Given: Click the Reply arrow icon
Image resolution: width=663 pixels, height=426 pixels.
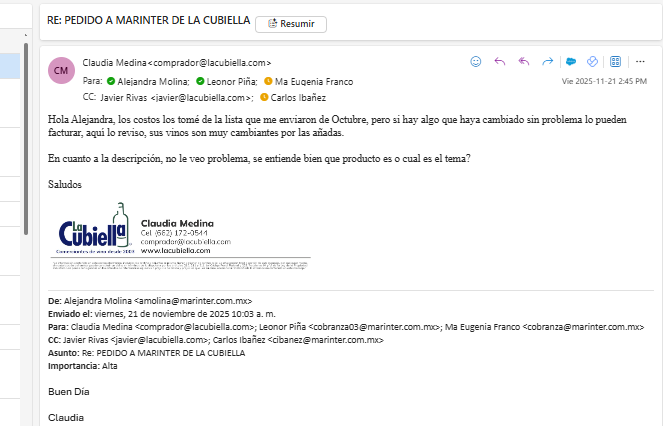Looking at the screenshot, I should pos(500,62).
